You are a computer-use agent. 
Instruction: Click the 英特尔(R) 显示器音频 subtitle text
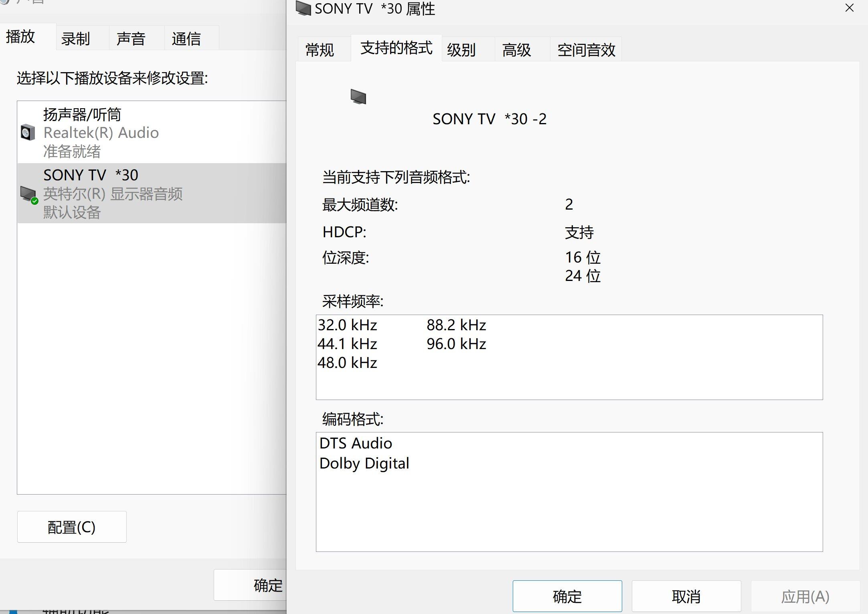113,194
